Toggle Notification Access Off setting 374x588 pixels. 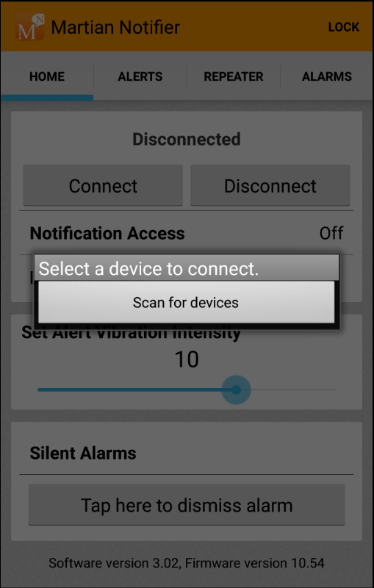331,233
